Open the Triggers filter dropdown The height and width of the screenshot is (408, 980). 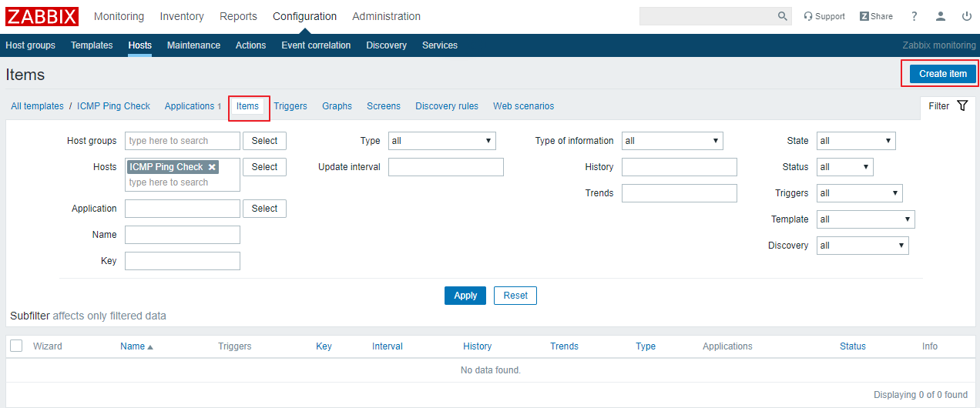tap(860, 193)
